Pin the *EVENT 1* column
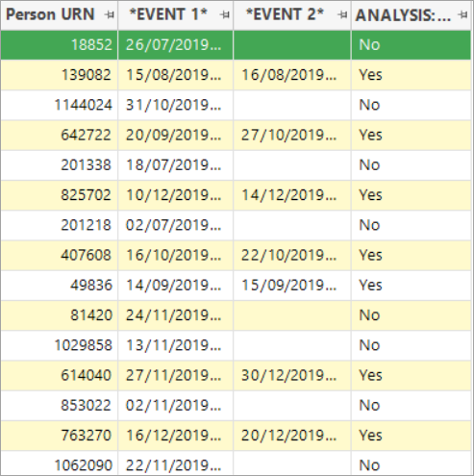The width and height of the screenshot is (474, 476). coord(226,14)
